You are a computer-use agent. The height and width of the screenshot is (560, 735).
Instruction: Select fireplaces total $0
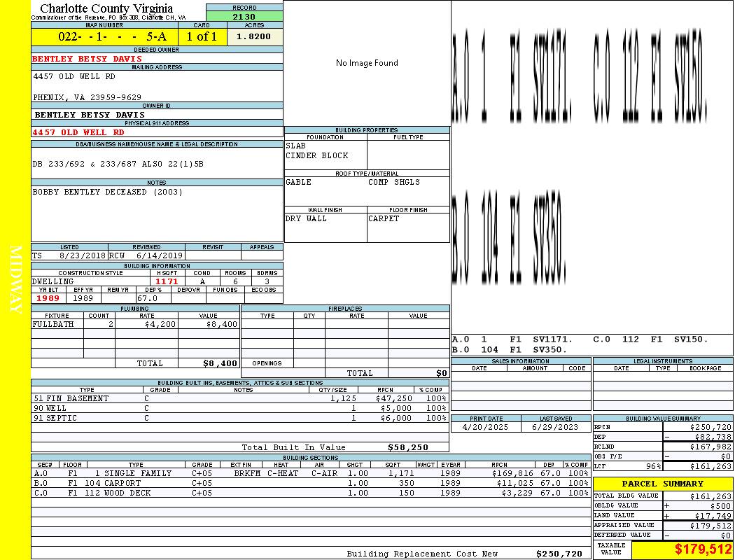tap(442, 374)
